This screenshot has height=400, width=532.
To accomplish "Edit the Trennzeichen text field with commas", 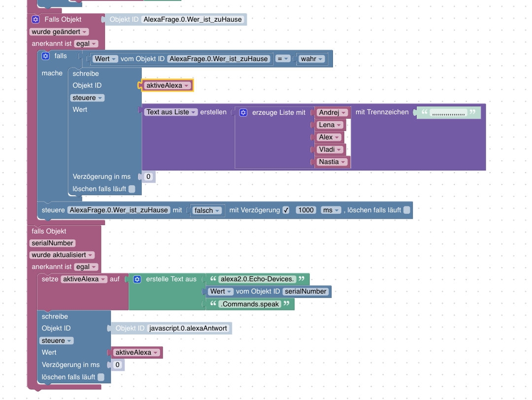I will (448, 113).
